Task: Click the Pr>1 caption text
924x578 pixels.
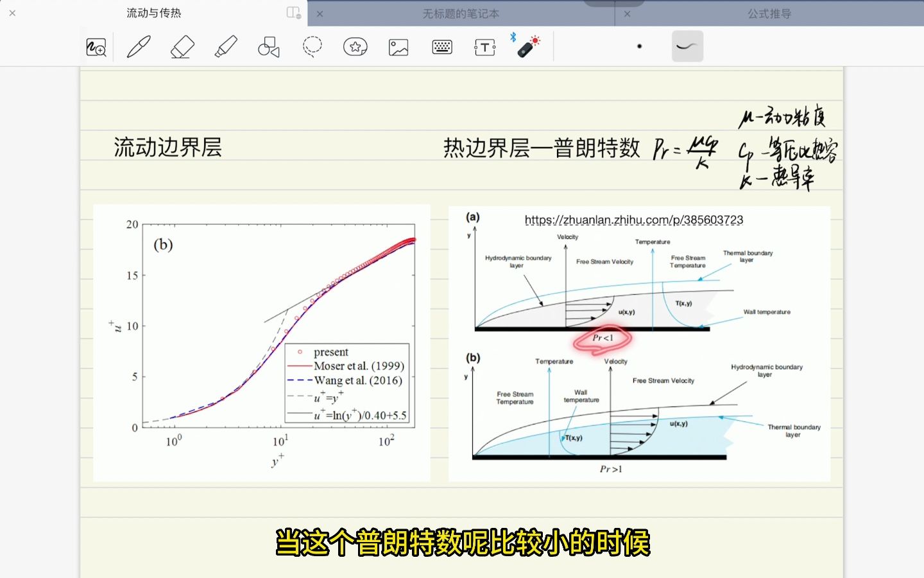Action: pyautogui.click(x=611, y=469)
